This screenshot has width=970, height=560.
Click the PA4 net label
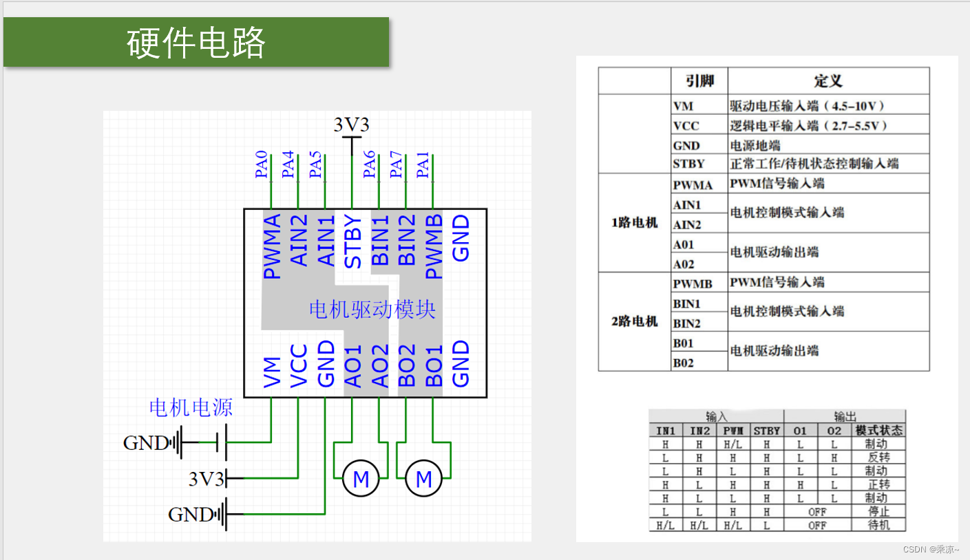click(288, 164)
